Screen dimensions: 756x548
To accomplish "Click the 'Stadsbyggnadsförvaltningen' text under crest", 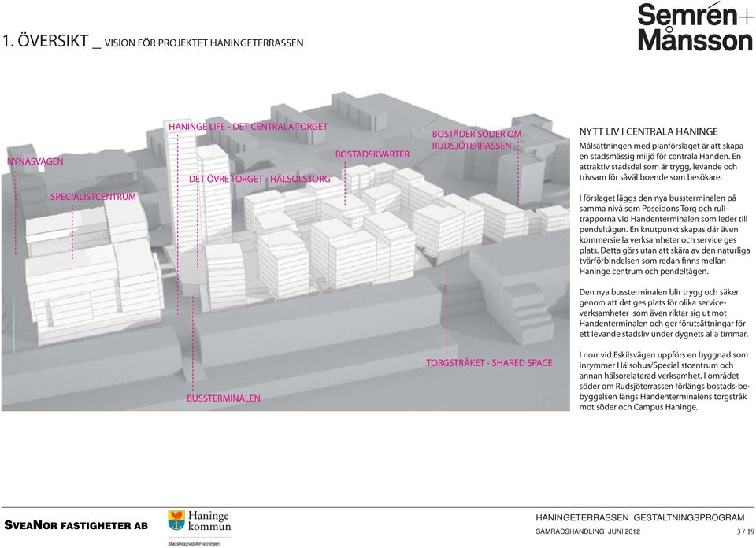I will coord(194,543).
